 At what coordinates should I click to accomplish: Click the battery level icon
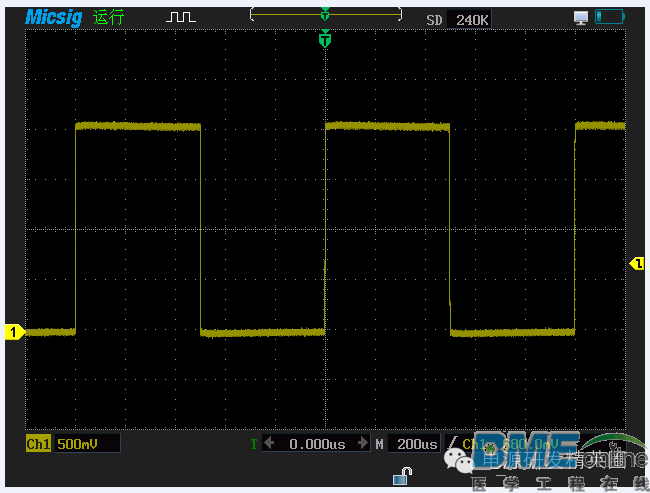609,17
